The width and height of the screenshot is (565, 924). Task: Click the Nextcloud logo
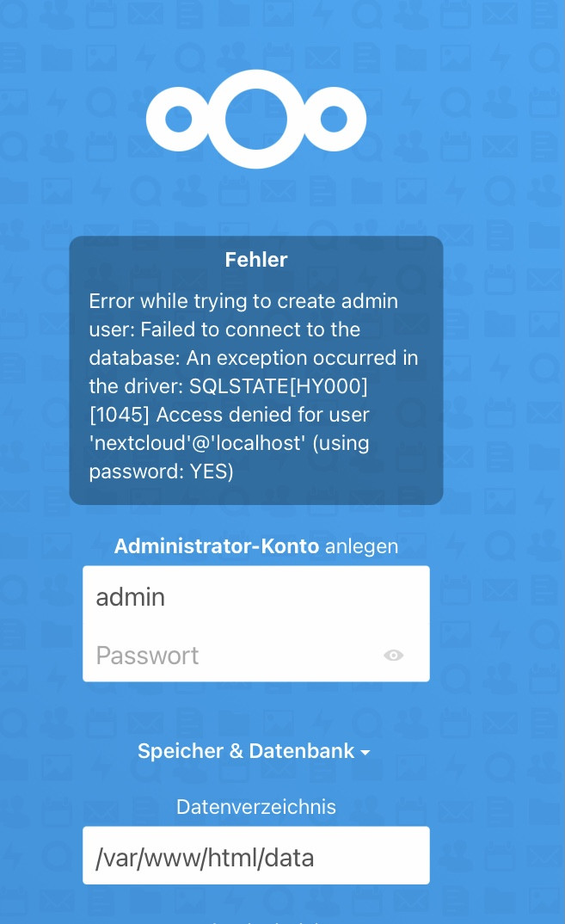click(256, 119)
